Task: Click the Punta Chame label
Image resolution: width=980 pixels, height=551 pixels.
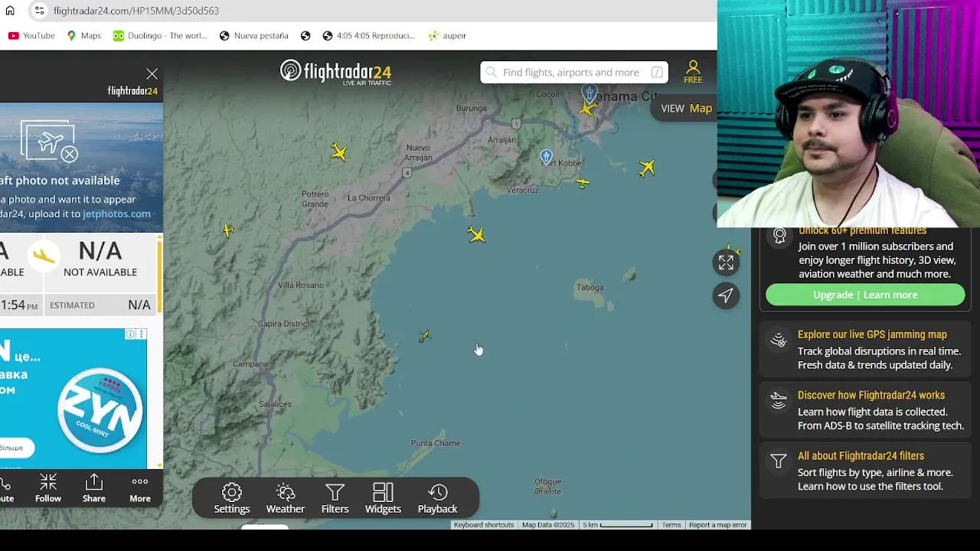Action: (x=436, y=443)
